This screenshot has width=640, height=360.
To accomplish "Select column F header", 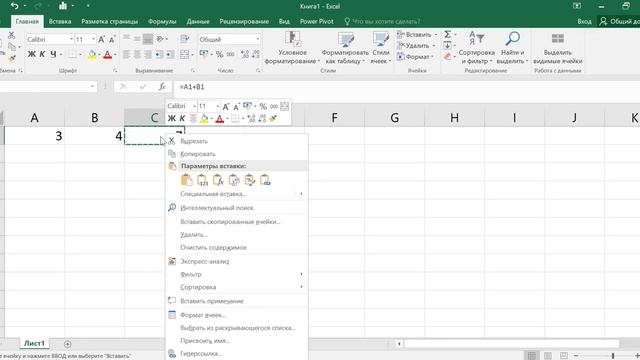I will click(x=334, y=118).
